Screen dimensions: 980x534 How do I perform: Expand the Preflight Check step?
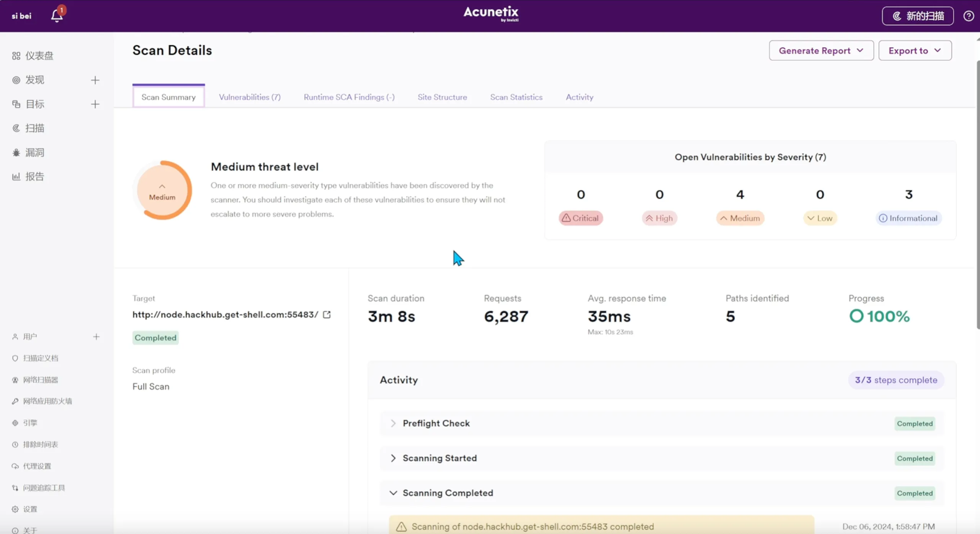(x=393, y=423)
